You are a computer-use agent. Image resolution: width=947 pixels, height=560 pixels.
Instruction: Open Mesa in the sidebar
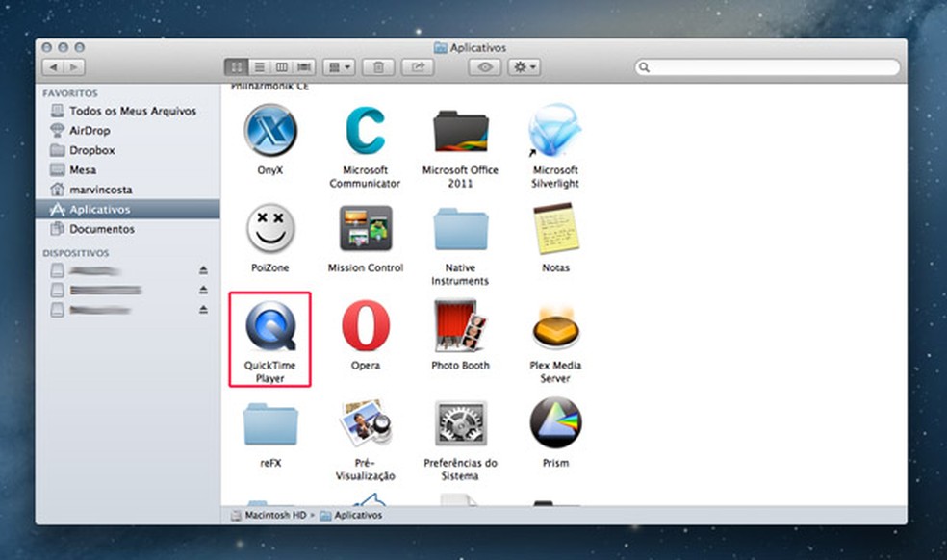127,169
